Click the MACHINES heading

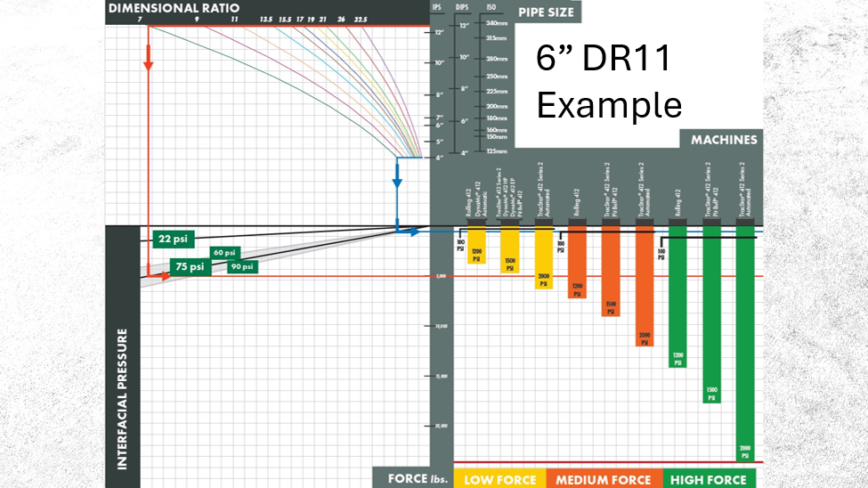pos(724,140)
